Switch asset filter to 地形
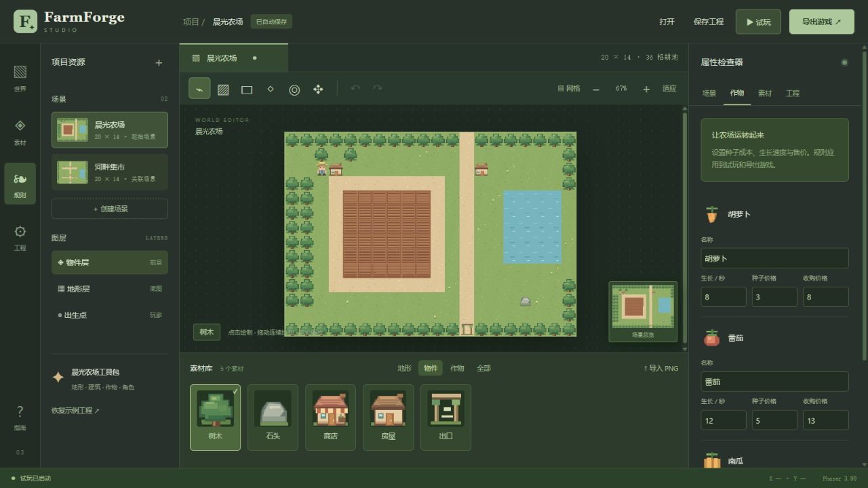This screenshot has width=868, height=488. click(x=404, y=368)
